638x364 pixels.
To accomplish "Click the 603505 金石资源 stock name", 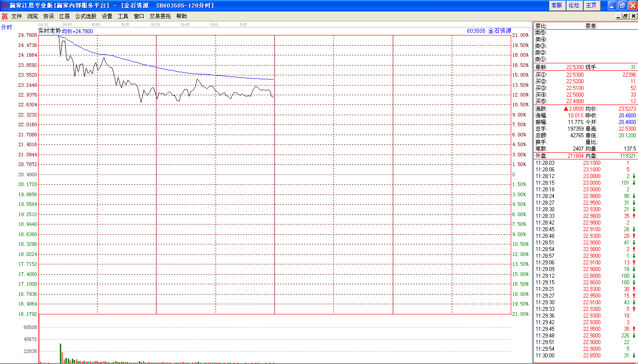I will 489,31.
